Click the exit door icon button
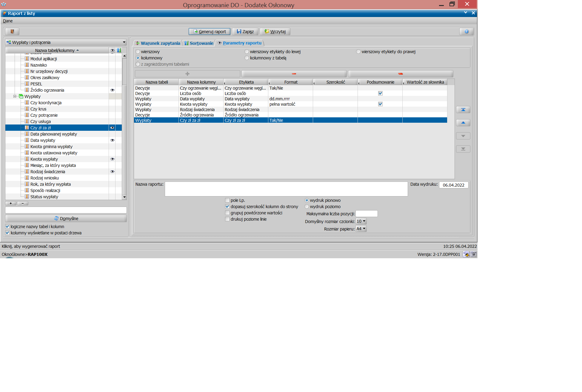The height and width of the screenshot is (392, 582). tap(12, 32)
